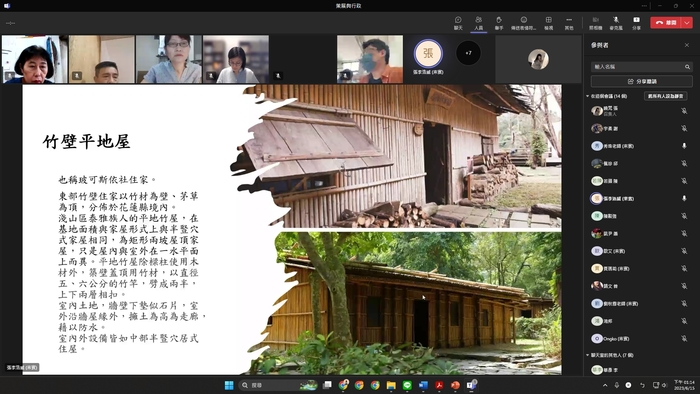Select the woman reading in white shirt tile
700x394 pixels.
[x=236, y=59]
